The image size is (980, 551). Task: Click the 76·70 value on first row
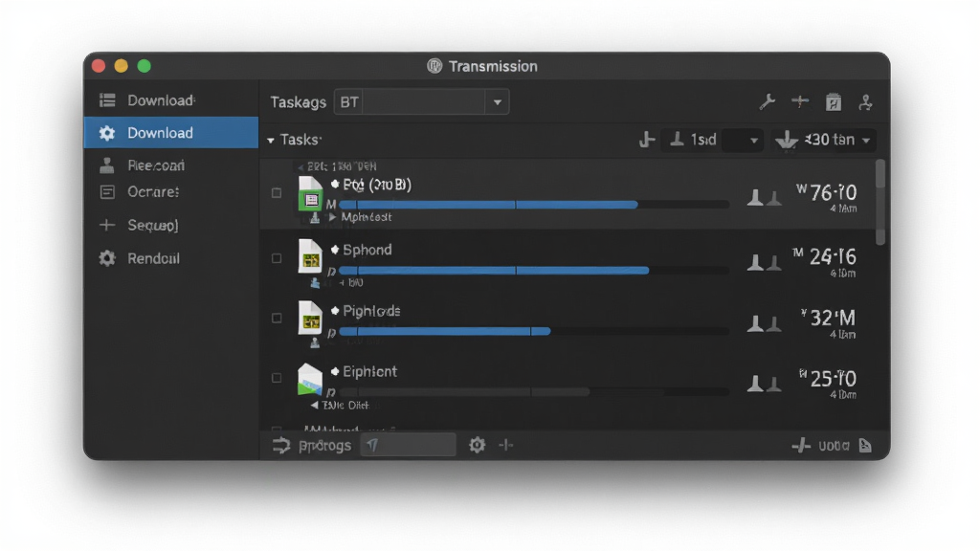[x=834, y=192]
